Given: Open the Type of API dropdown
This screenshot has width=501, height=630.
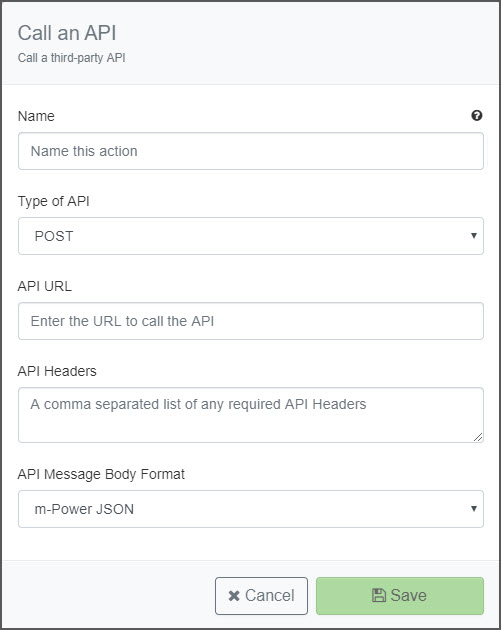Looking at the screenshot, I should (x=251, y=236).
